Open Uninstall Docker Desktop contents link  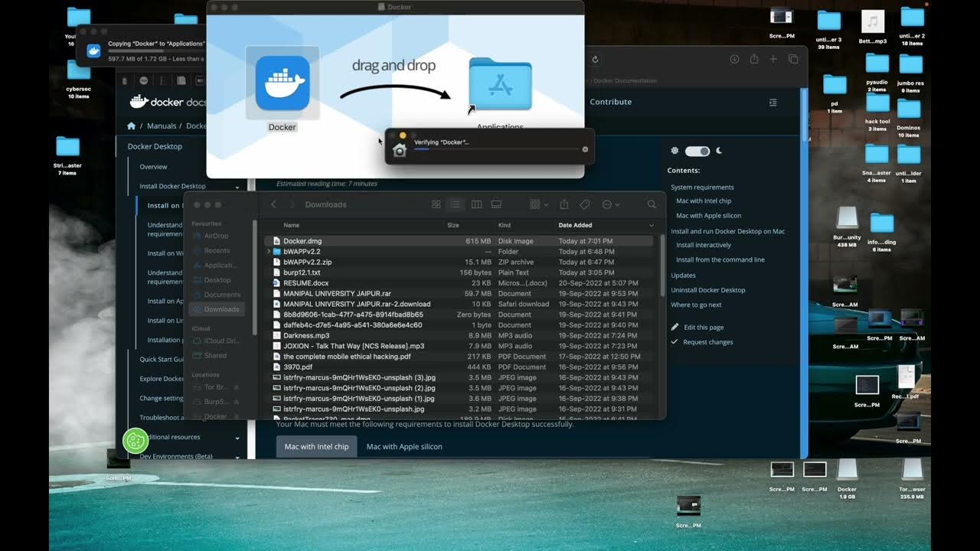click(x=708, y=290)
